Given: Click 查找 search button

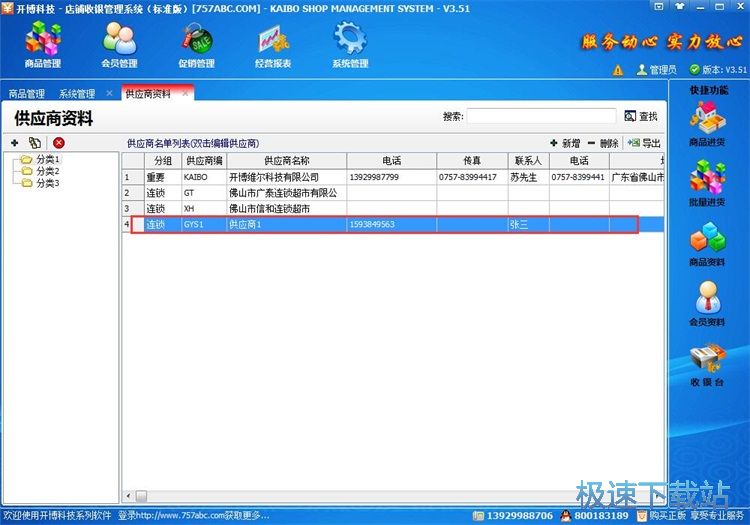Looking at the screenshot, I should (x=641, y=117).
